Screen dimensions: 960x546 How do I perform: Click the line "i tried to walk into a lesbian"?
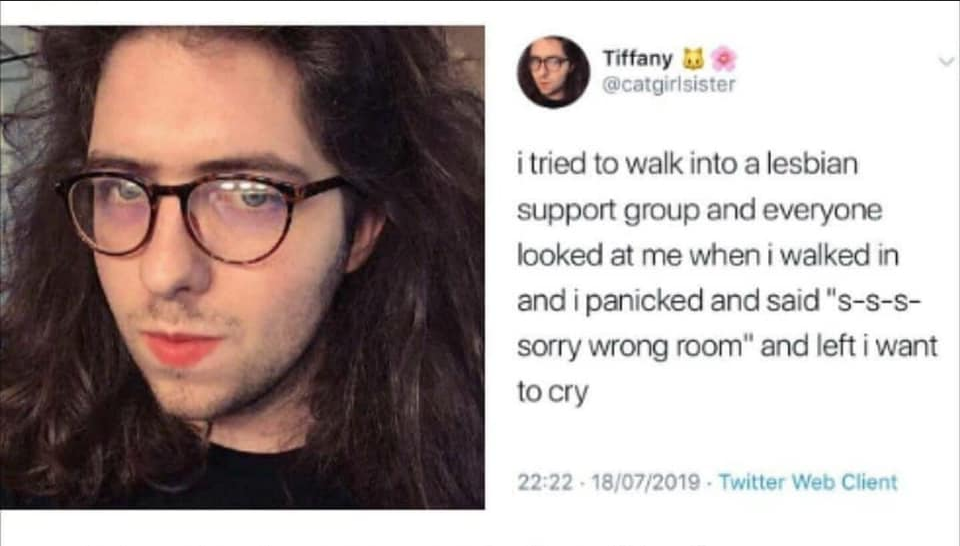pyautogui.click(x=687, y=164)
